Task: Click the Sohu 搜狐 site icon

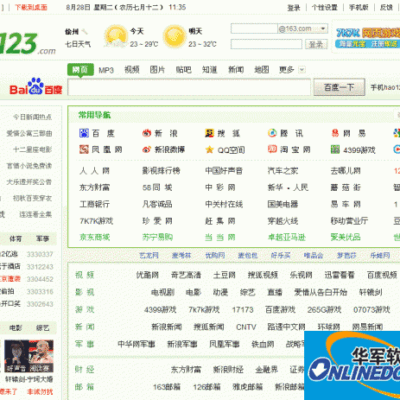Action: click(x=209, y=133)
